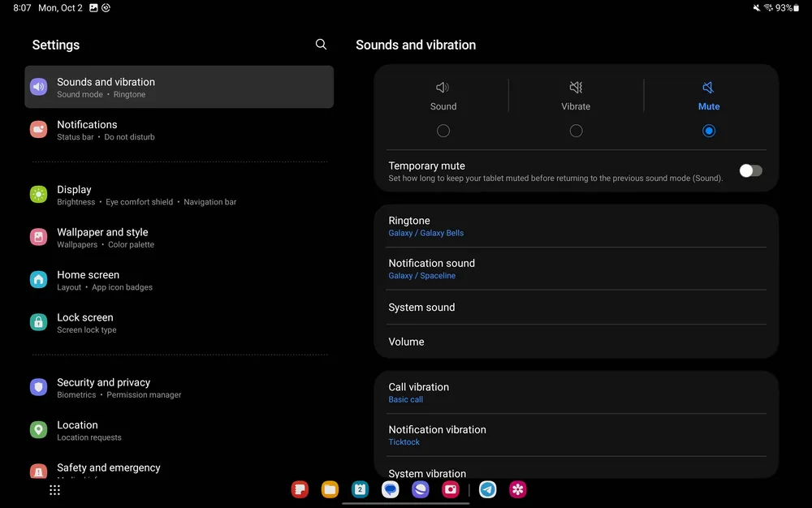Open Display settings via the sun icon
The height and width of the screenshot is (508, 812).
(x=39, y=195)
